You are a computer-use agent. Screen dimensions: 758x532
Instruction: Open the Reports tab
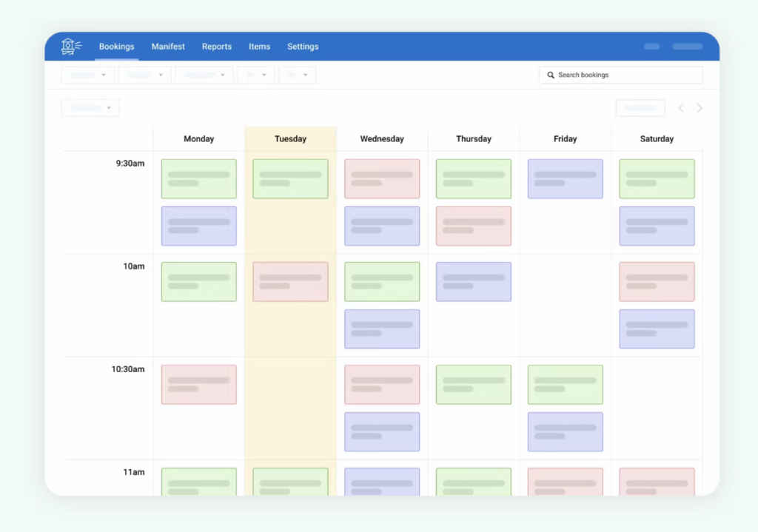coord(217,47)
